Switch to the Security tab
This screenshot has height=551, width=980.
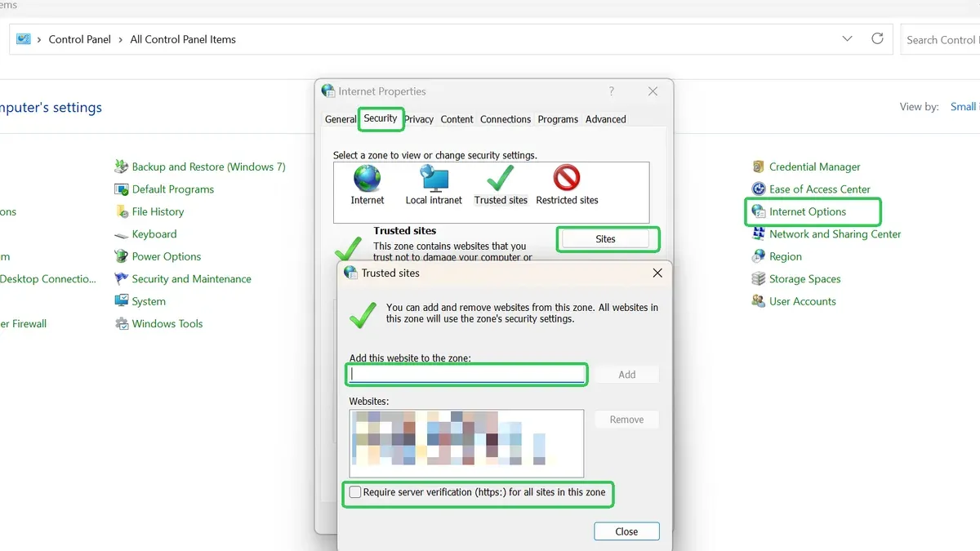381,118
